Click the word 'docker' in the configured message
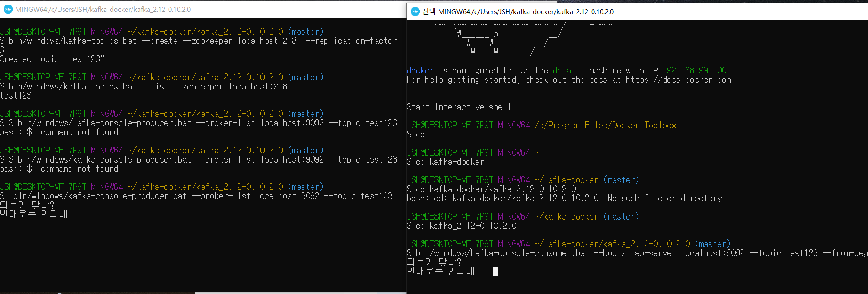The height and width of the screenshot is (294, 868). (x=420, y=70)
